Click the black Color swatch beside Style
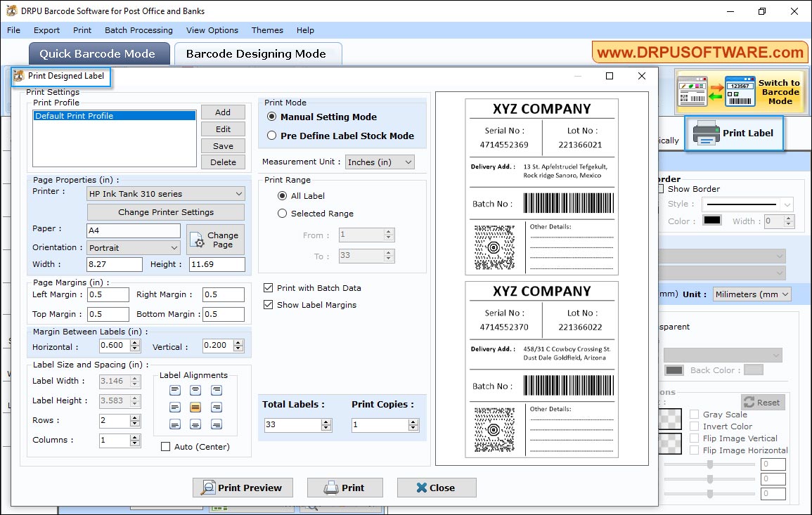Viewport: 812px width, 515px height. pos(711,221)
